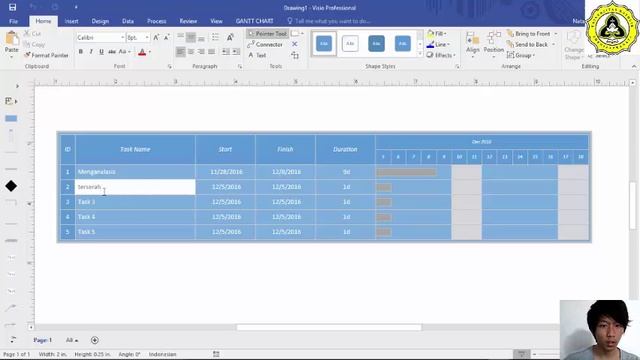Align text left in Paragraph group
The image size is (640, 360).
180,52
